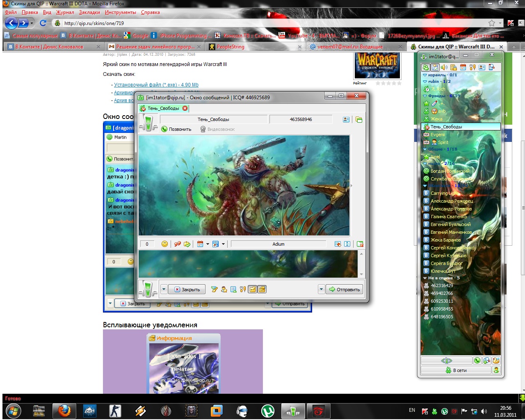525x420 pixels.
Task: Open the Файл menu in Firefox
Action: 11,12
